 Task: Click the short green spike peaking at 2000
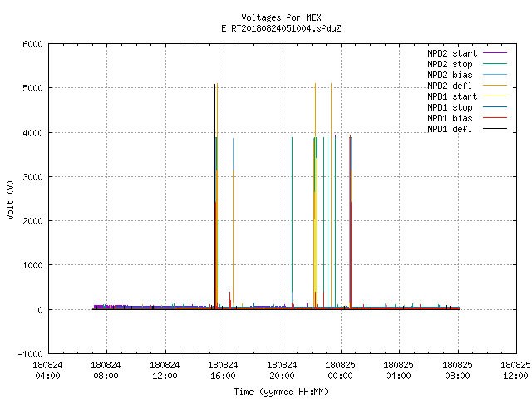[x=219, y=254]
